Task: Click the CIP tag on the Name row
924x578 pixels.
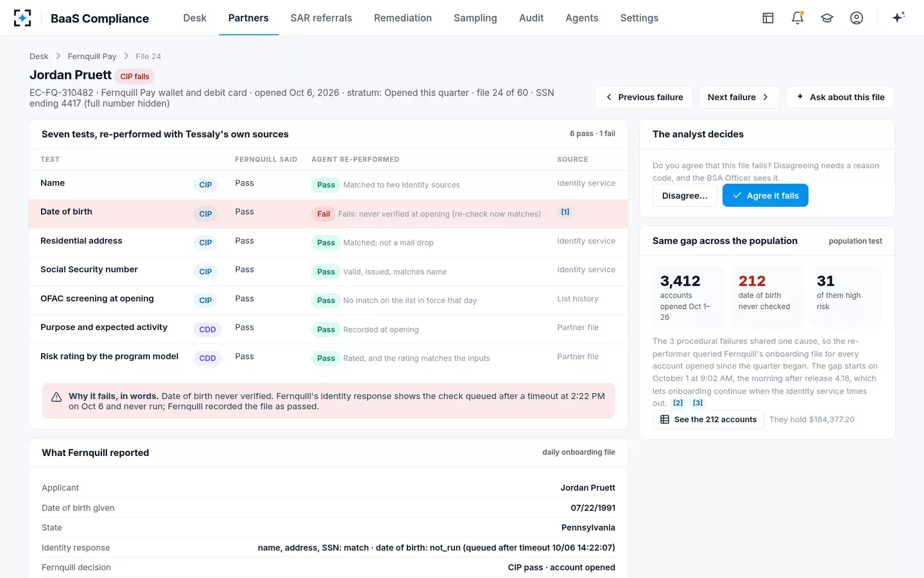Action: point(205,185)
